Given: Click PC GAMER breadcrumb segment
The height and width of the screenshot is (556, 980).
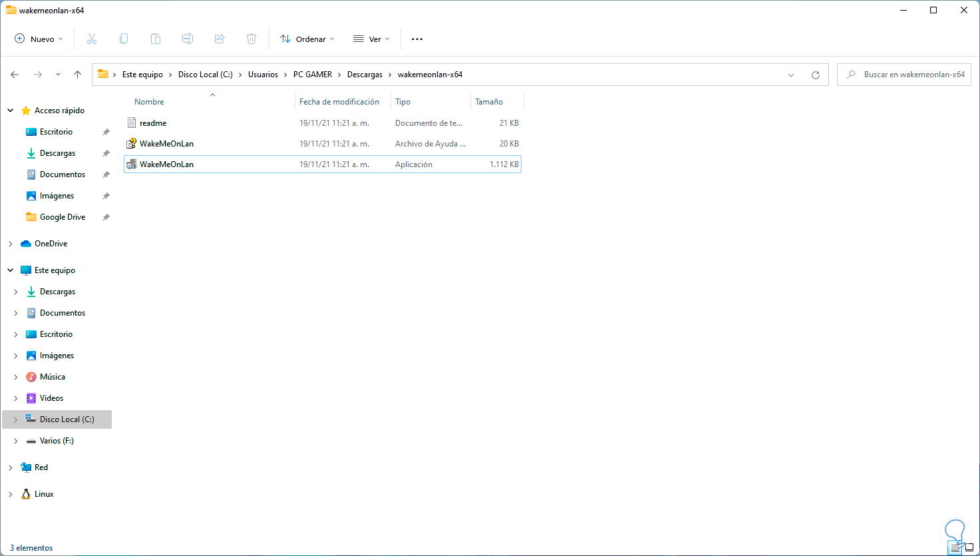Looking at the screenshot, I should tap(313, 75).
